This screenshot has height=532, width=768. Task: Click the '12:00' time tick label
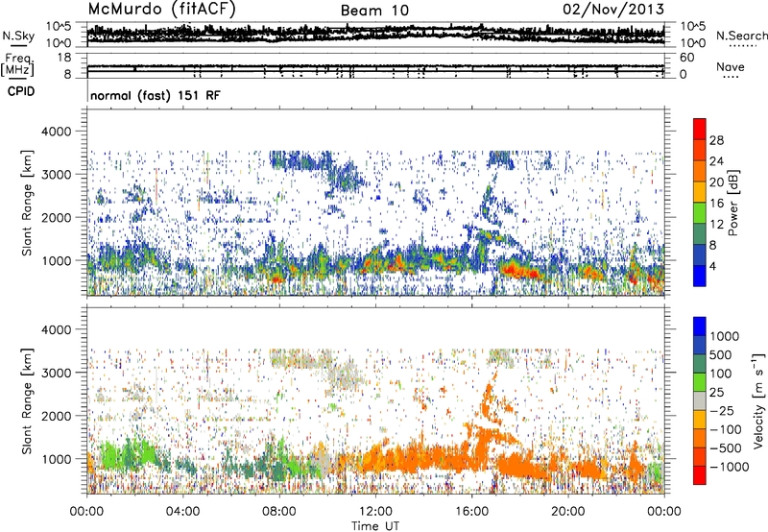click(375, 512)
